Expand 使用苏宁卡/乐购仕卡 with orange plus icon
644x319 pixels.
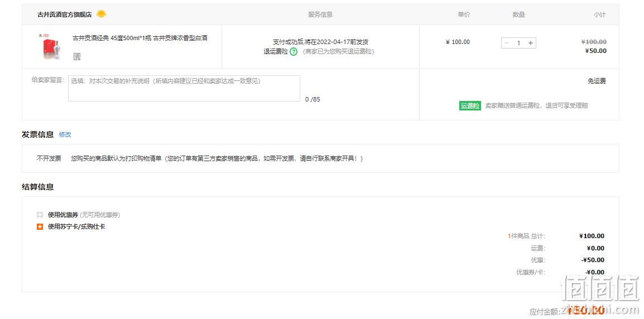[40, 226]
